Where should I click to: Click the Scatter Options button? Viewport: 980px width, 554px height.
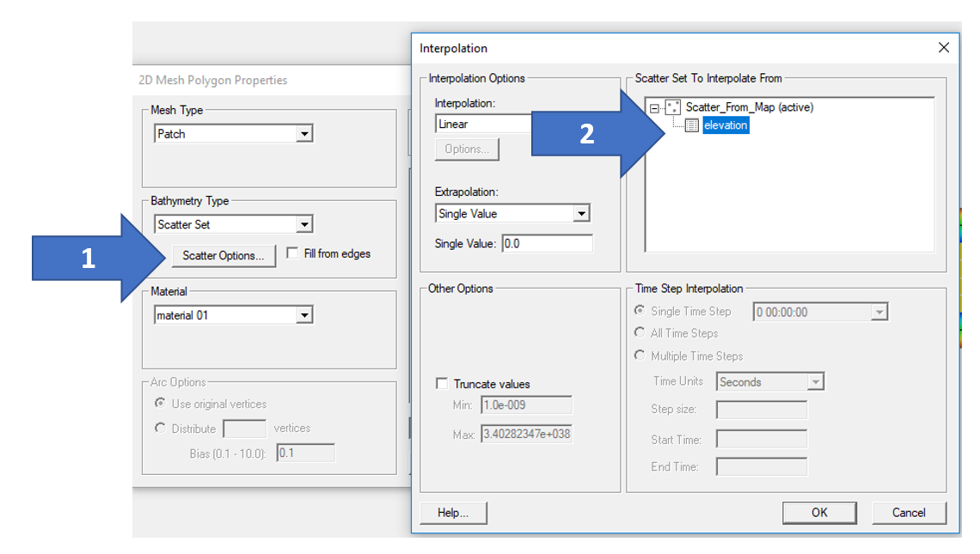click(x=224, y=255)
